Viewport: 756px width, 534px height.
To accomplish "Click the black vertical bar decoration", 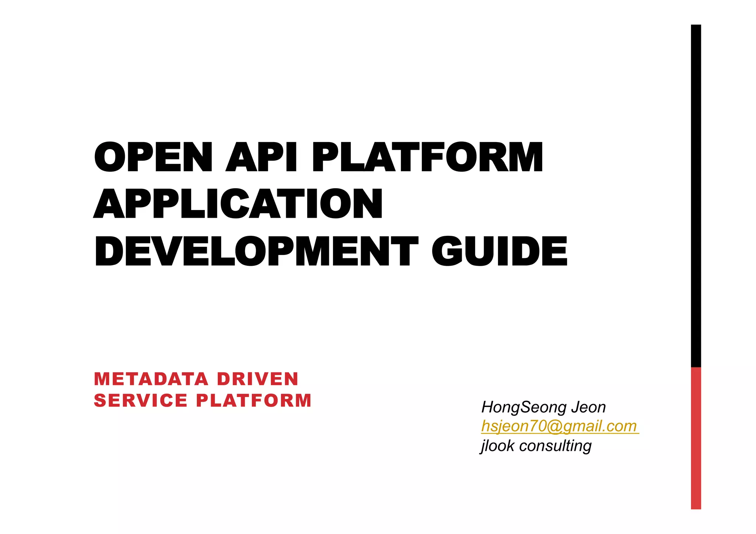I will 696,196.
